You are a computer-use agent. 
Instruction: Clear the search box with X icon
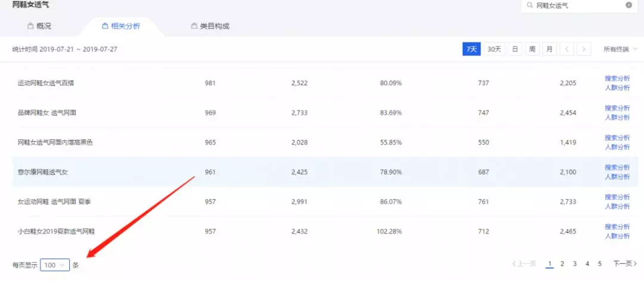(628, 5)
